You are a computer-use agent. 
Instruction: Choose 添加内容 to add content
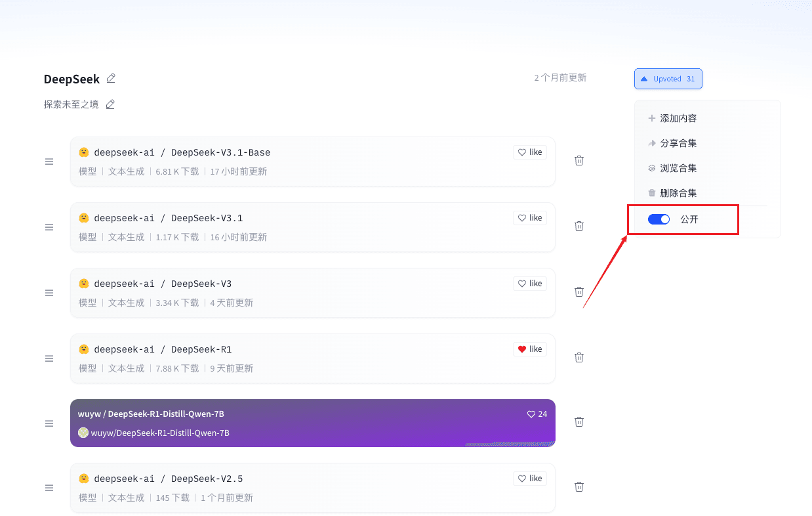[672, 118]
